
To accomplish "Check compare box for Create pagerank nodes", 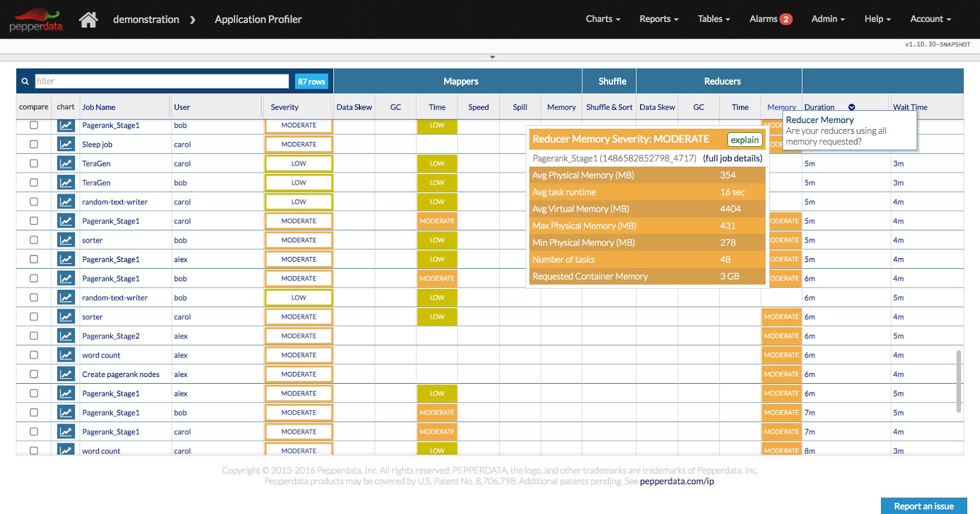I will point(34,374).
